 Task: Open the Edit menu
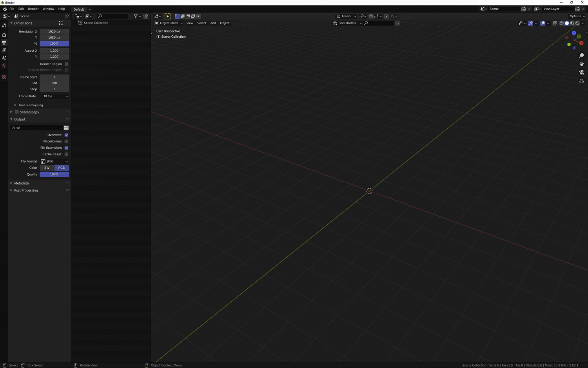pyautogui.click(x=21, y=9)
